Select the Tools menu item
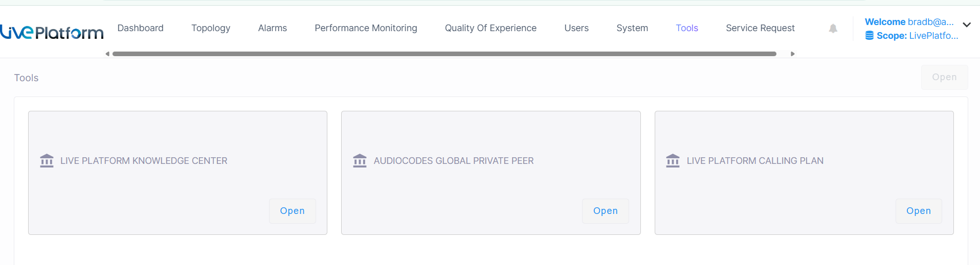Viewport: 980px width, 265px height. [x=687, y=28]
